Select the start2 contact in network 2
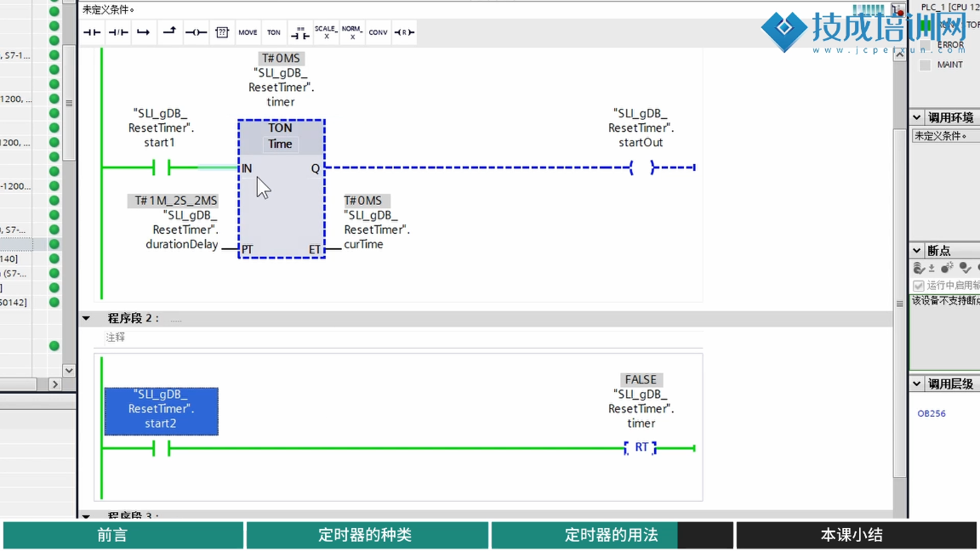 coord(162,448)
